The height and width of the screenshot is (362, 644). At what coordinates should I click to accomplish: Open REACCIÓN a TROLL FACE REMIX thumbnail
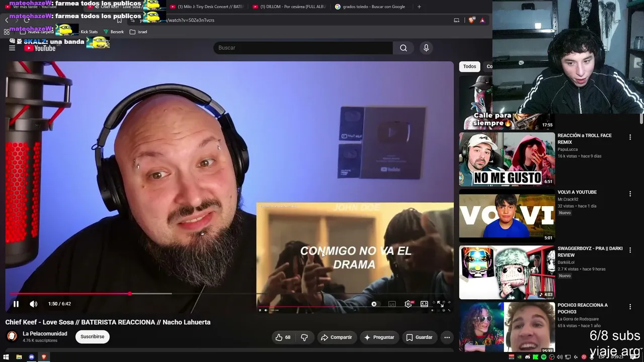click(x=507, y=159)
